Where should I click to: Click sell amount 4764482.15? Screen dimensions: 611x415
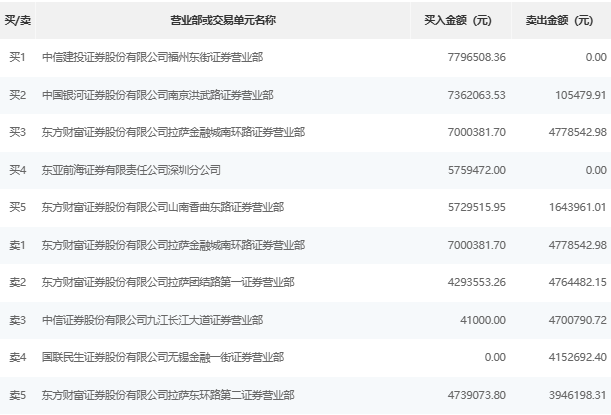click(x=578, y=283)
